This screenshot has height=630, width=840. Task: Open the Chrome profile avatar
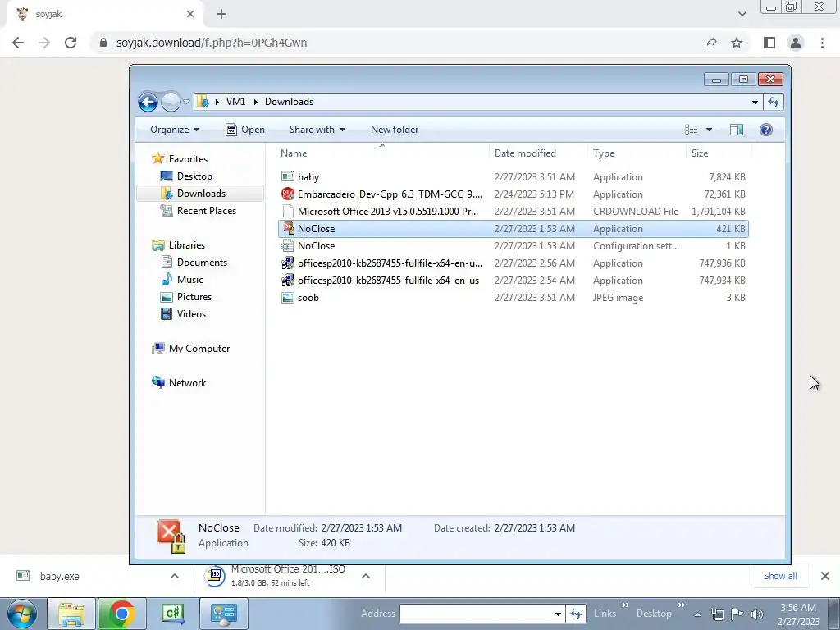pos(796,43)
